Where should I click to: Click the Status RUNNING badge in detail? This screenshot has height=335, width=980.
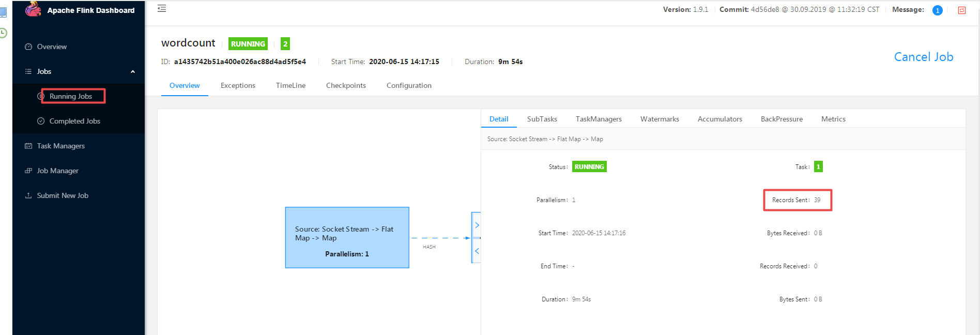point(589,166)
